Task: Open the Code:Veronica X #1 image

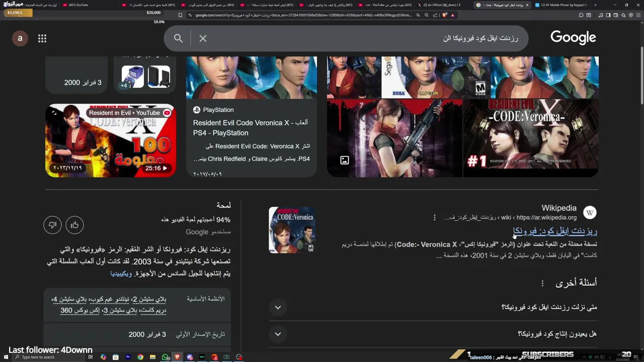Action: 531,138
